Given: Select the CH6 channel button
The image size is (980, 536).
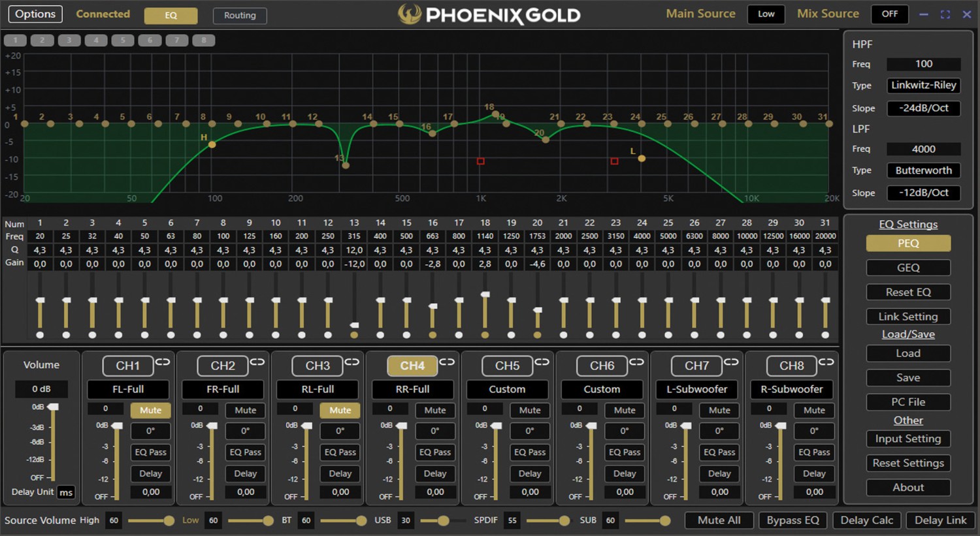Looking at the screenshot, I should [602, 366].
